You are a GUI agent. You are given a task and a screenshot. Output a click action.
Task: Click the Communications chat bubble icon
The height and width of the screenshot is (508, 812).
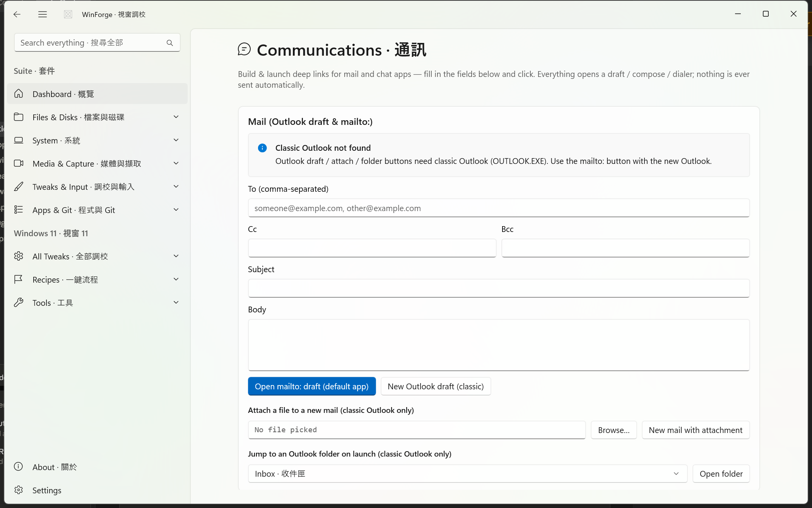coord(244,49)
